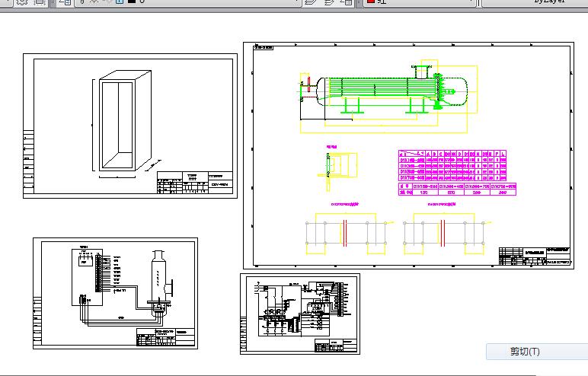The image size is (588, 376).
Task: Open the Layer Properties Manager
Action: click(65, 2)
